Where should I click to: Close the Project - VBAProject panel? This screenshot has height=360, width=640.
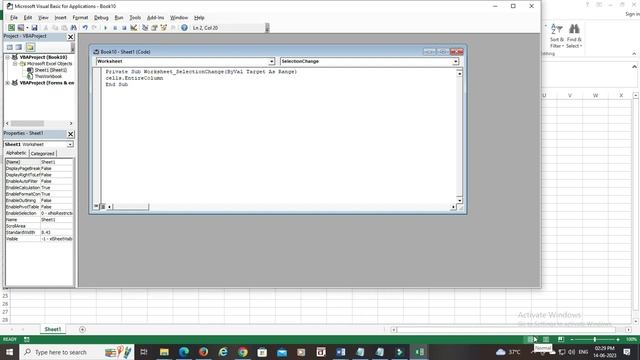(70, 37)
